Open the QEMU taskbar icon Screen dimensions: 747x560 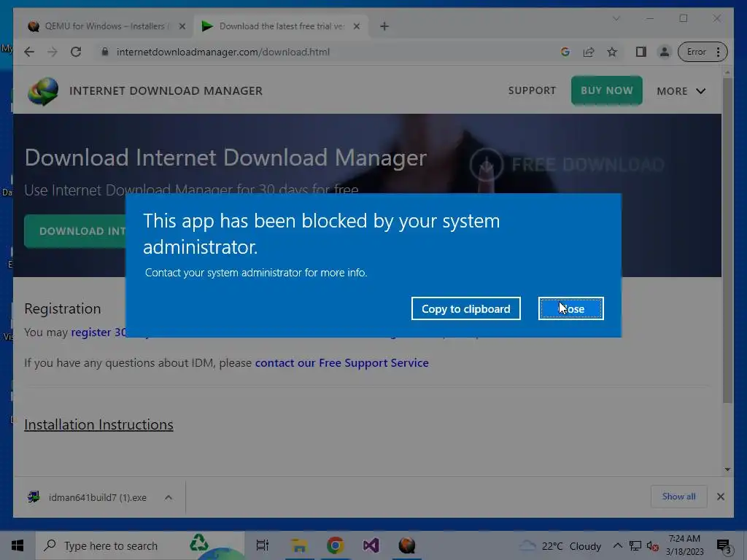point(407,545)
